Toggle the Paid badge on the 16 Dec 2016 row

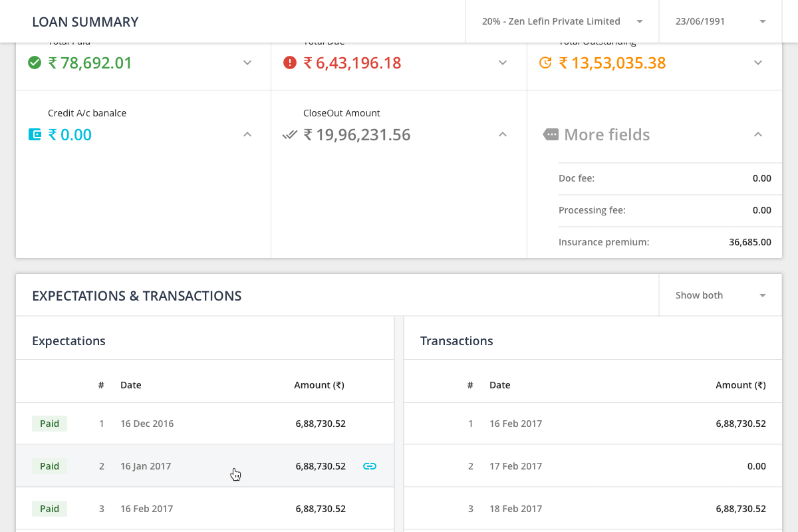[x=49, y=424]
